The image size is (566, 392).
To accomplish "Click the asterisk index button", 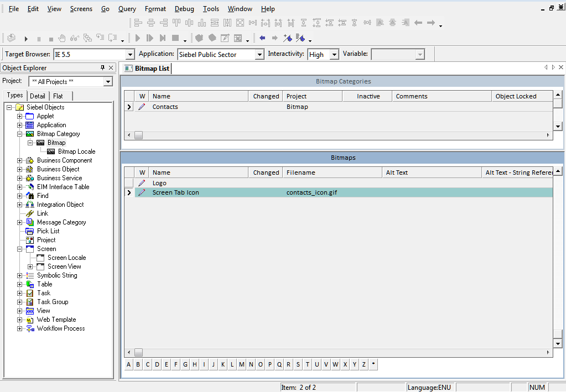I will click(373, 364).
